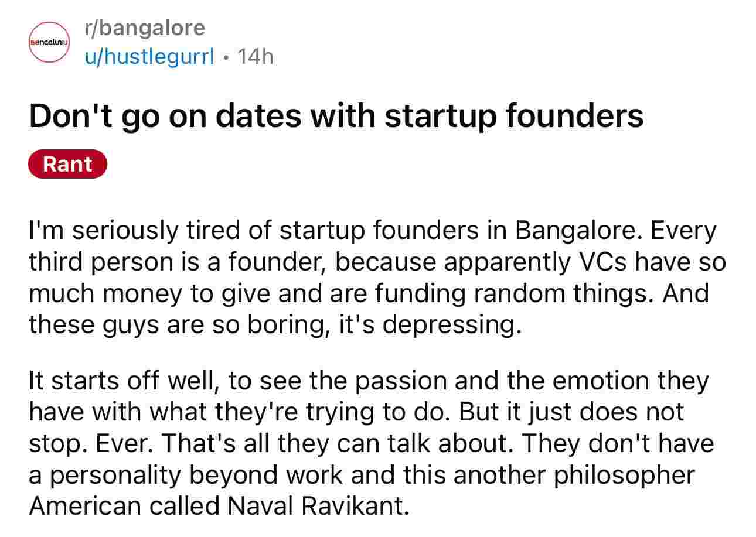Image resolution: width=756 pixels, height=537 pixels.
Task: Open the post title about startup founders
Action: click(336, 115)
